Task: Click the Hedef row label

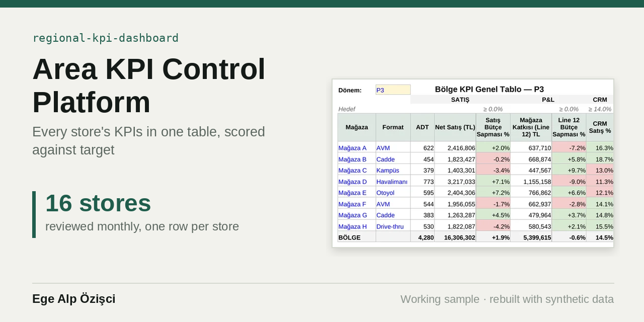Action: (x=347, y=109)
